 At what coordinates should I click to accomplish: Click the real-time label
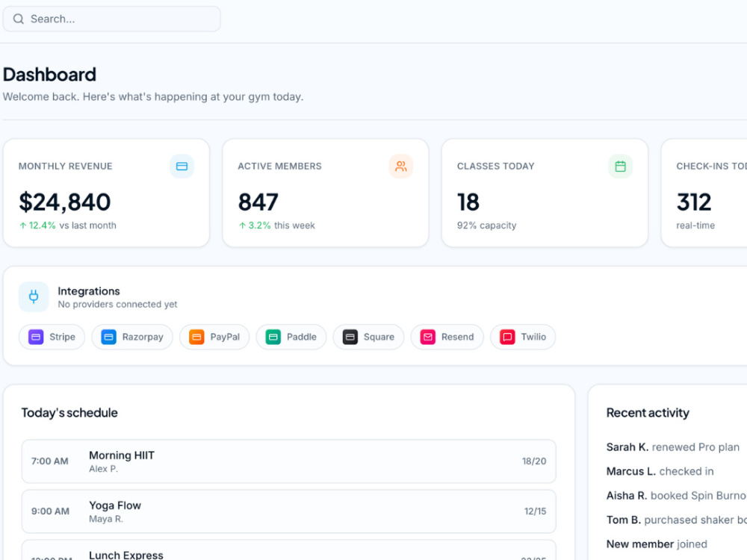point(695,225)
